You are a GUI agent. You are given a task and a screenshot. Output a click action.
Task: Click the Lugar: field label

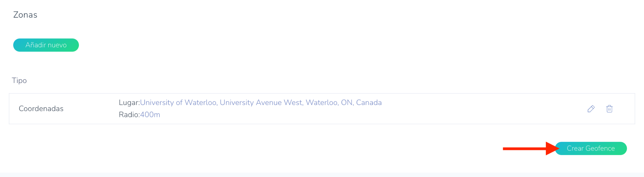(x=129, y=103)
